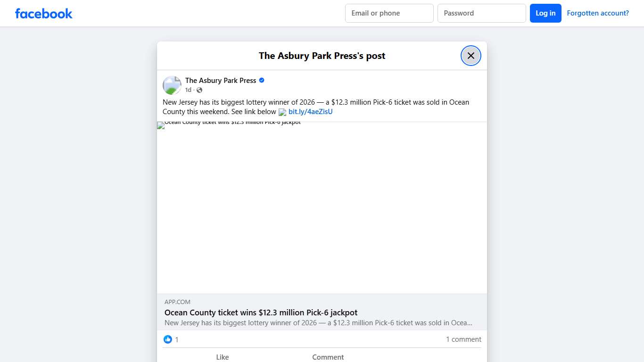Screen dimensions: 644x362
Task: Click the 1d post timestamp
Action: 188,90
